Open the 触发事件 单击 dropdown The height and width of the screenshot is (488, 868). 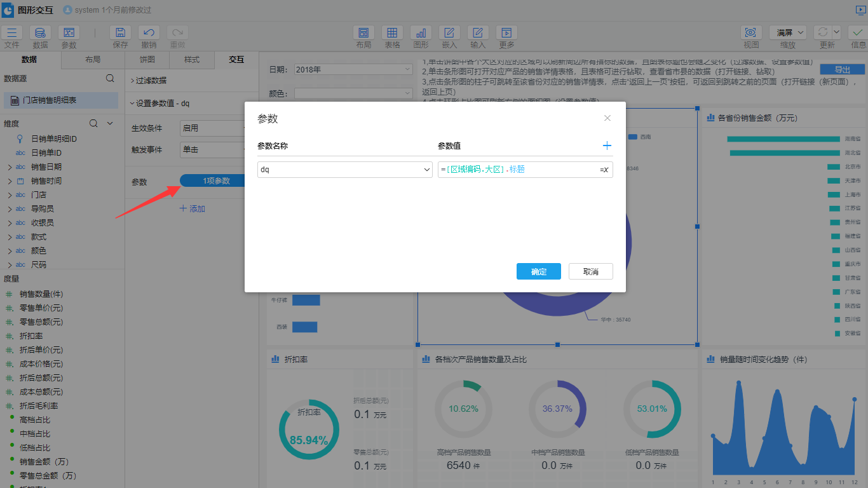(213, 150)
